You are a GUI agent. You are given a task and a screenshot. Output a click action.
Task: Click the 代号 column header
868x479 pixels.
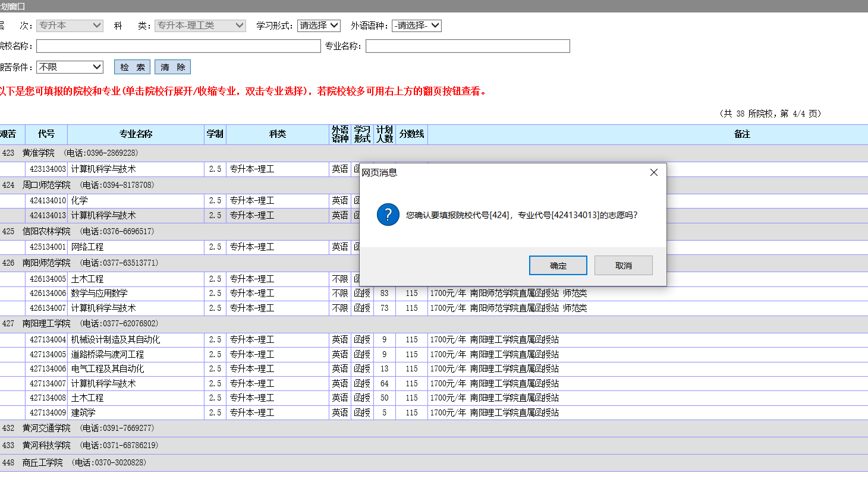point(46,134)
